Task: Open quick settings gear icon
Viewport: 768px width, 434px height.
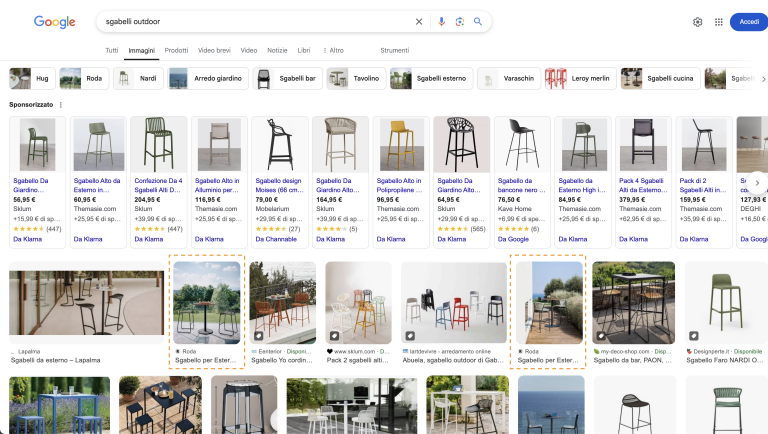Action: [x=697, y=22]
